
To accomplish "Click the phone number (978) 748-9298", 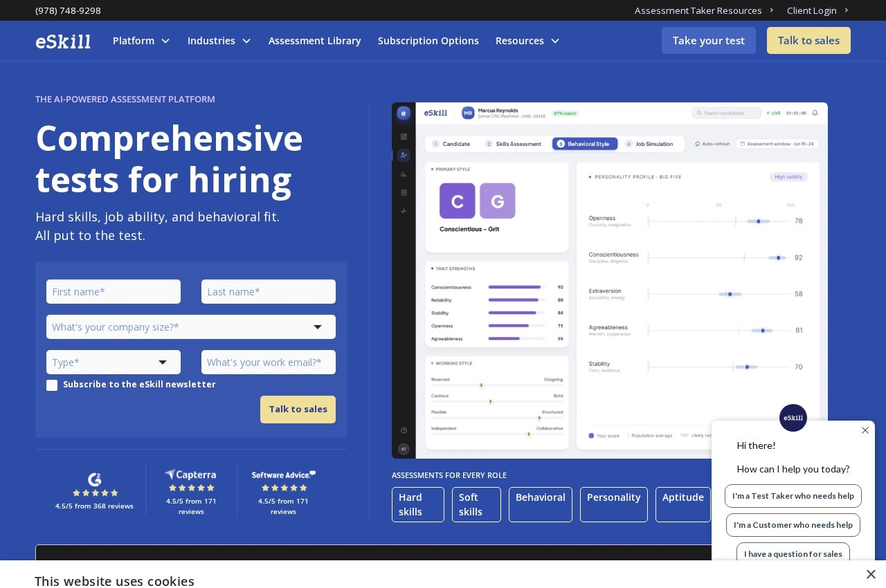I will (68, 10).
